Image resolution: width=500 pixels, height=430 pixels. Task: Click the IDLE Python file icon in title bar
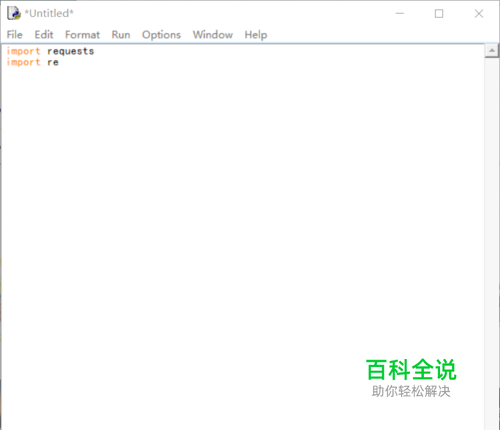[14, 13]
